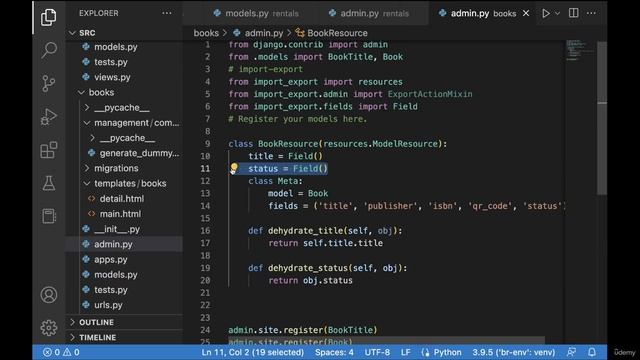Open the Run and Debug view
This screenshot has height=360, width=640.
pyautogui.click(x=49, y=117)
